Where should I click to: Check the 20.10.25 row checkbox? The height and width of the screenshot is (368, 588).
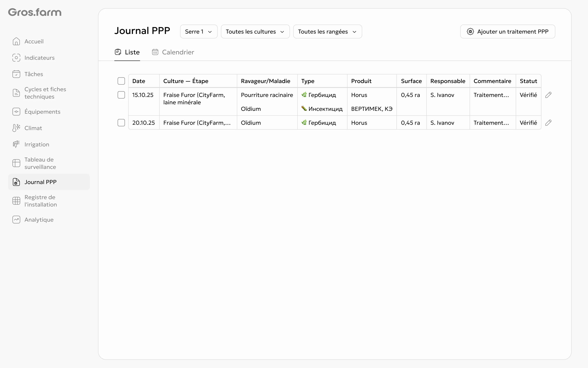point(121,123)
